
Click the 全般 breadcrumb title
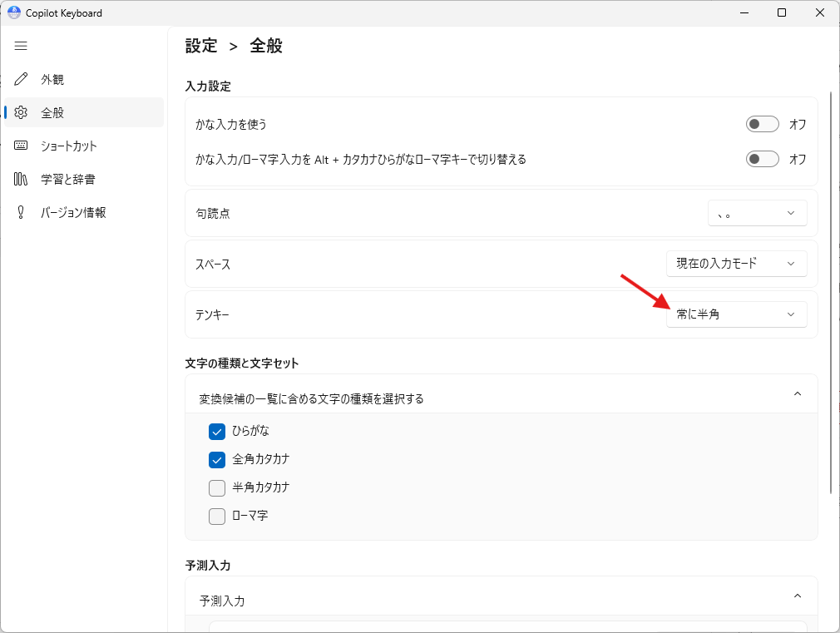[x=265, y=46]
